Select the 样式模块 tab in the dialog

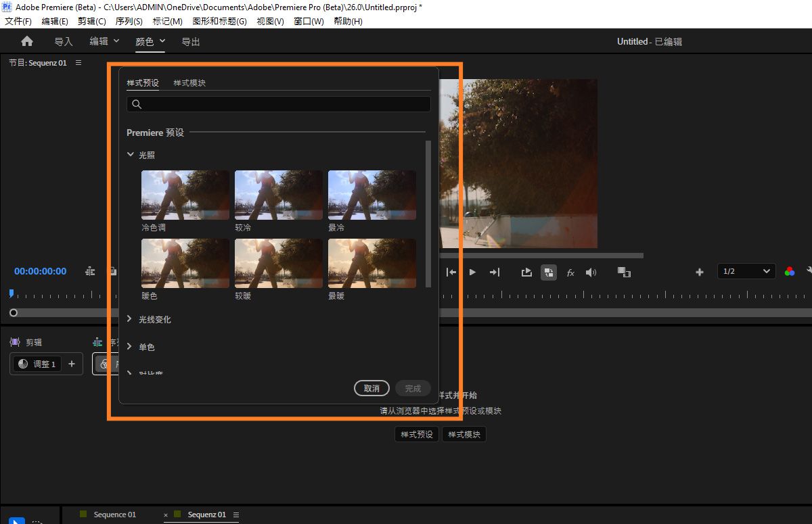click(x=189, y=82)
